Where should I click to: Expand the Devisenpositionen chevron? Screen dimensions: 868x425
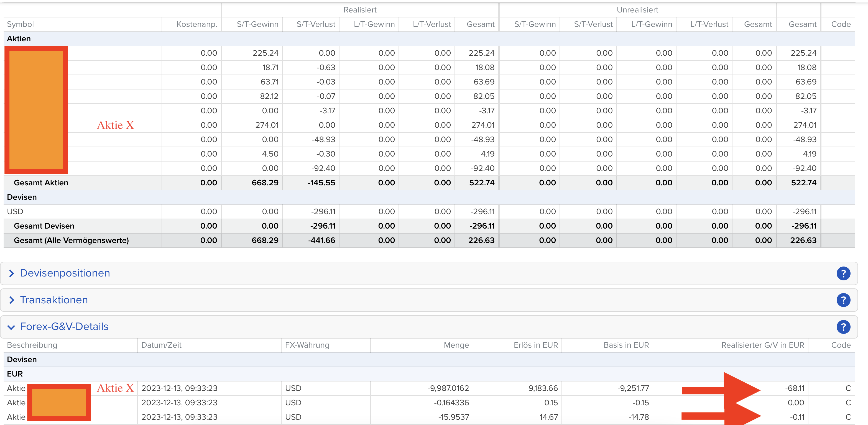pos(11,273)
